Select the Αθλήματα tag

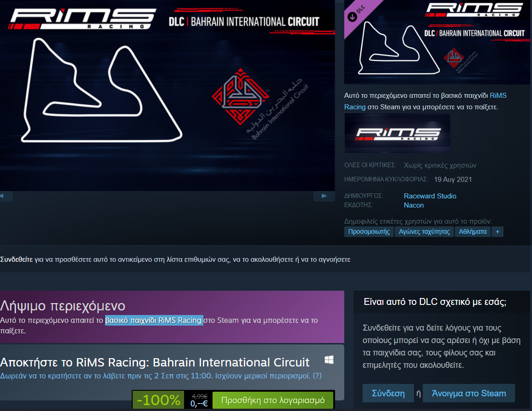click(x=473, y=232)
